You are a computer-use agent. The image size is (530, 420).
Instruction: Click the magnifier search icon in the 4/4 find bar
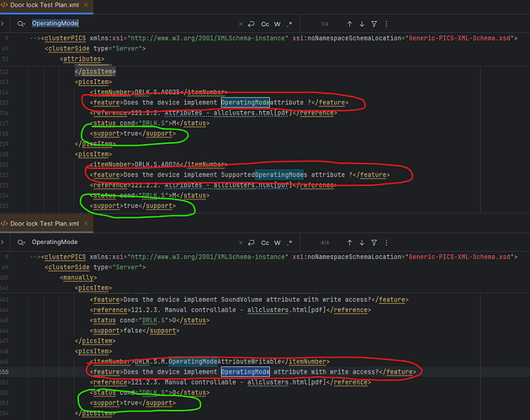(19, 242)
